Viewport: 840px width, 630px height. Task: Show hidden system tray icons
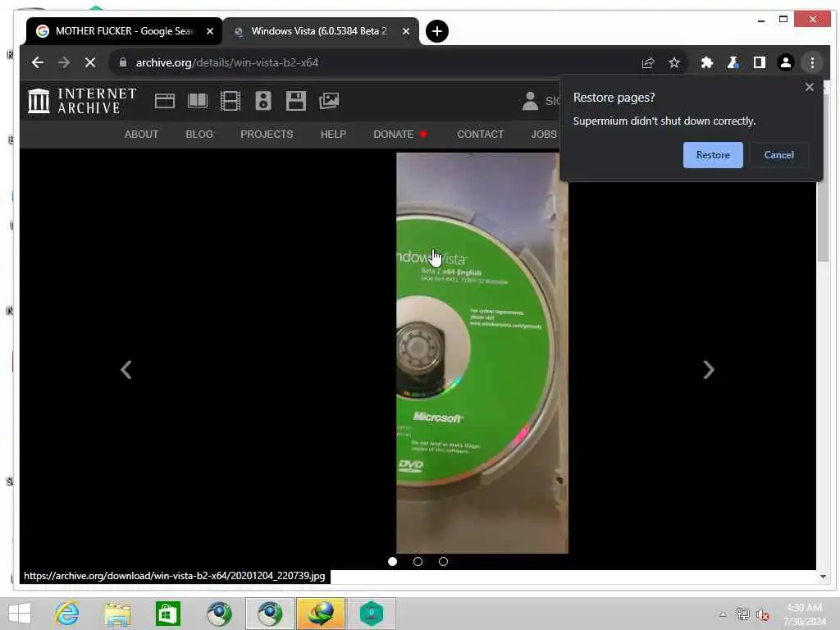pos(723,614)
